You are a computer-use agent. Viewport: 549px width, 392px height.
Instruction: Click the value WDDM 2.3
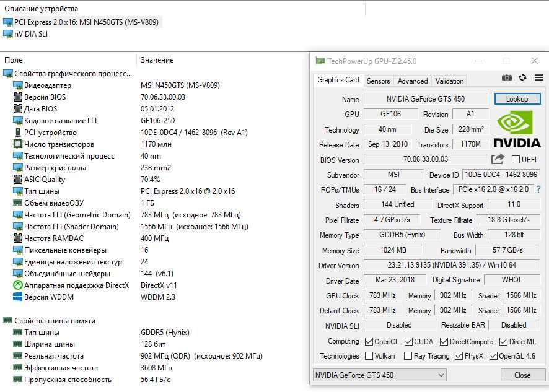point(158,297)
